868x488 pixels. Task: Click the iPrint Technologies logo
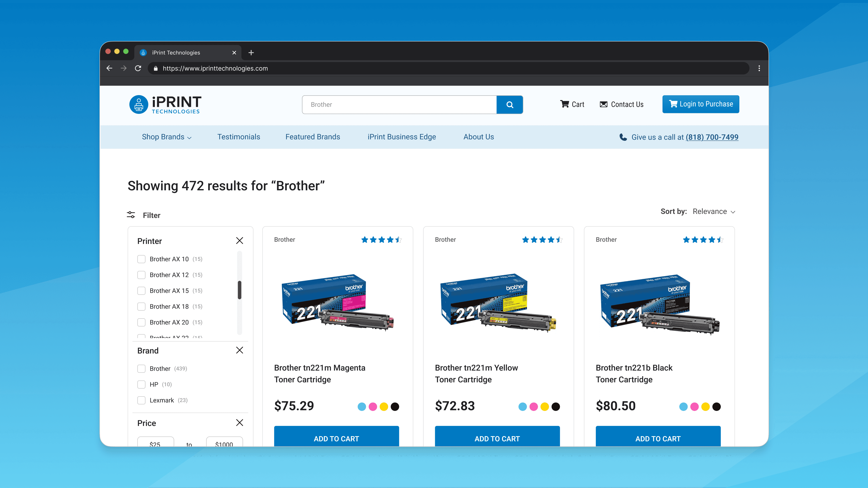point(165,104)
